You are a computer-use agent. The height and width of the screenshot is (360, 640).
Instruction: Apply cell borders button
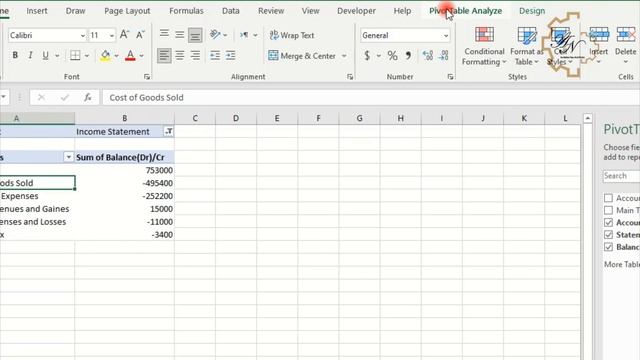click(75, 55)
